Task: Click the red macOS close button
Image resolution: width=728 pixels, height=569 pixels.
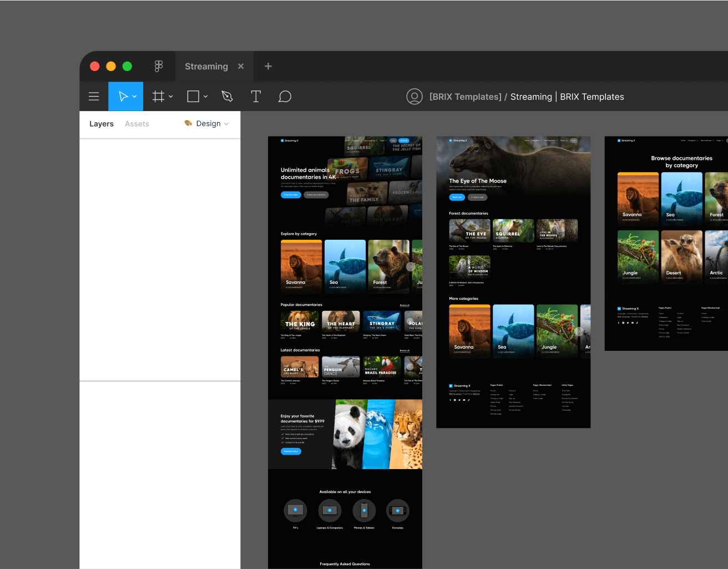Action: pyautogui.click(x=95, y=66)
